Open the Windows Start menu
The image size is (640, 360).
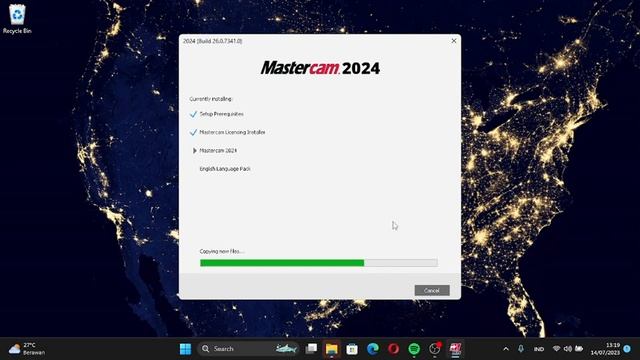pyautogui.click(x=185, y=349)
